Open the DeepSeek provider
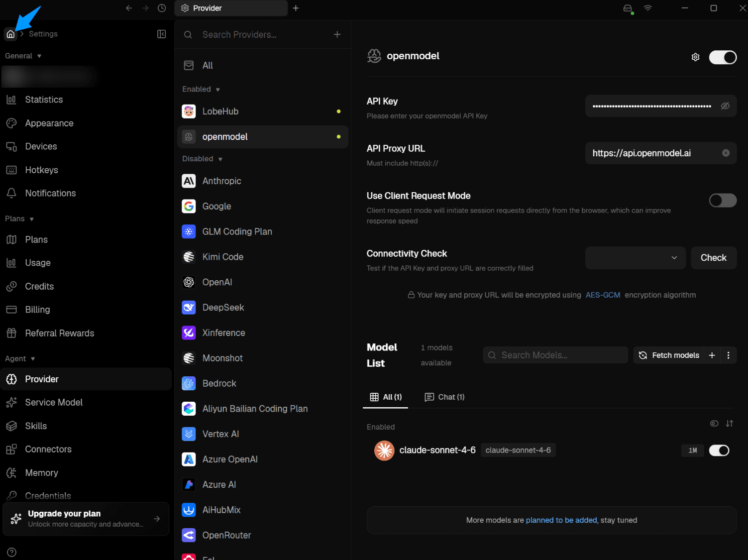Image resolution: width=748 pixels, height=560 pixels. pyautogui.click(x=263, y=308)
